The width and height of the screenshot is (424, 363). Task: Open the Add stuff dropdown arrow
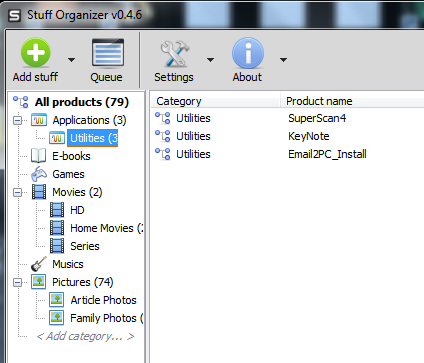coord(71,60)
